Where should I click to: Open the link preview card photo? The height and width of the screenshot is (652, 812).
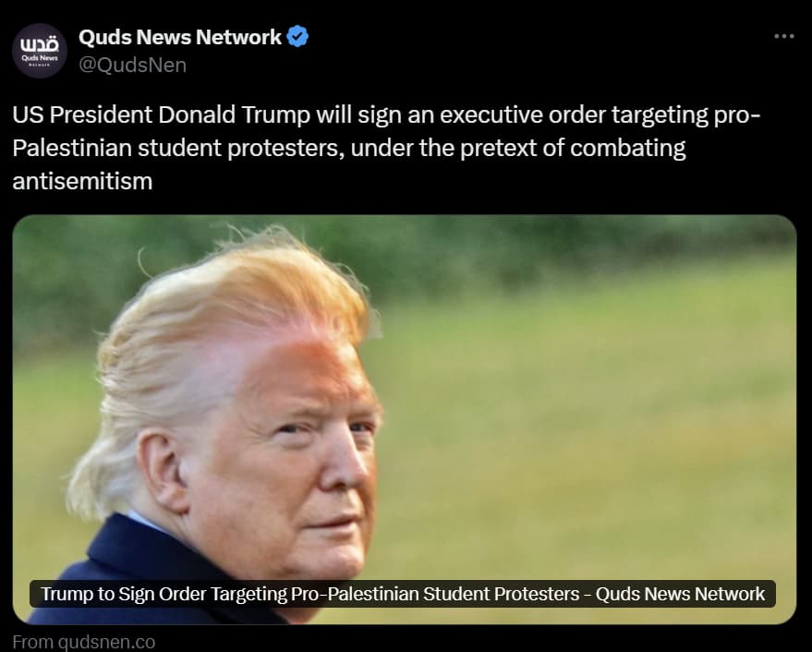point(405,419)
